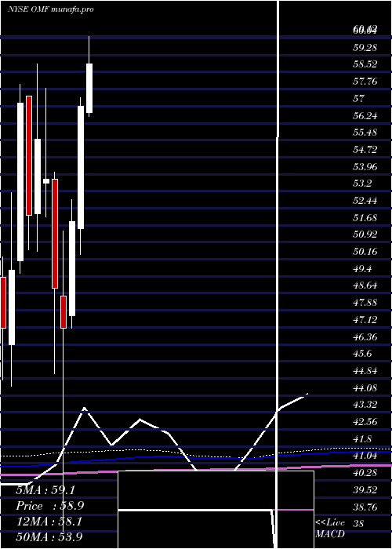Select the 51.68 price level
The width and height of the screenshot is (392, 549).
tap(365, 218)
